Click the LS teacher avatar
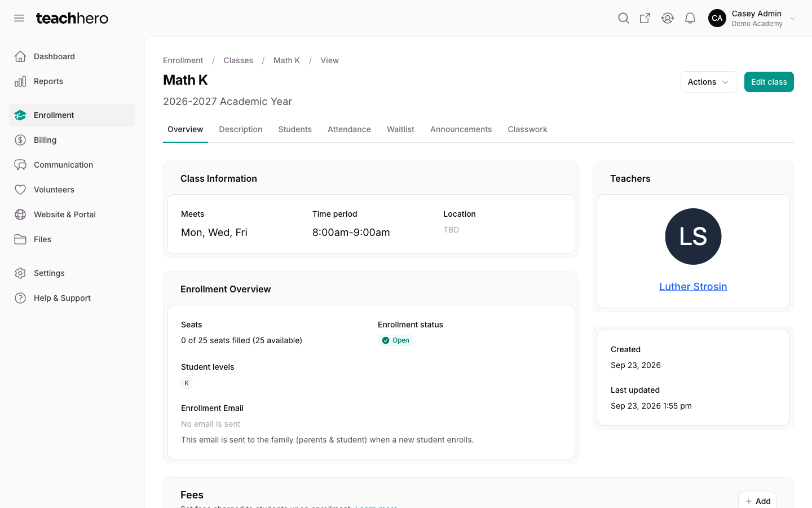Viewport: 812px width, 508px height. (693, 237)
